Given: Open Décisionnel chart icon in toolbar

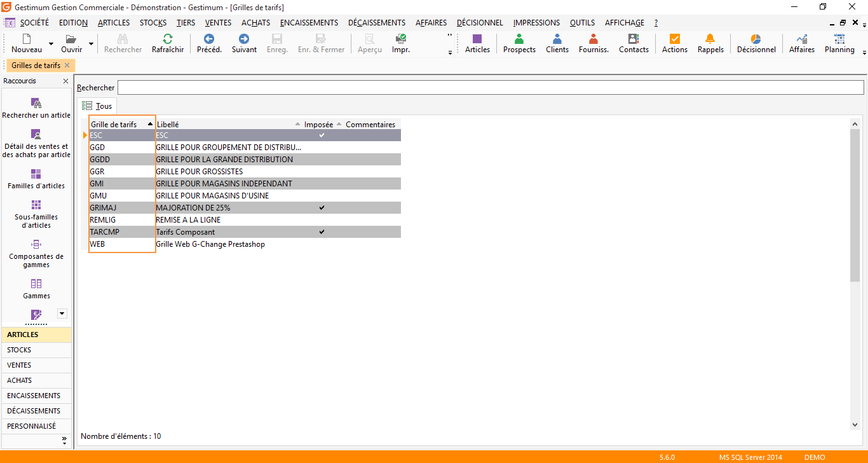Looking at the screenshot, I should [x=756, y=39].
